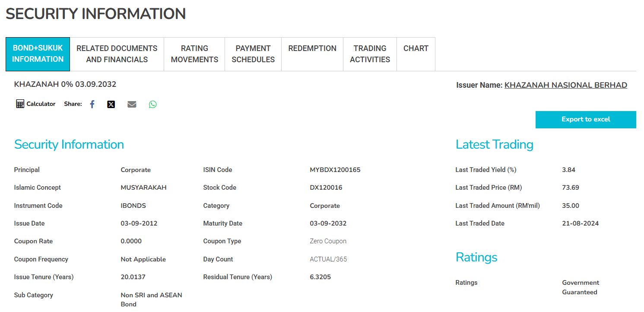Go to Redemption tab
This screenshot has width=644, height=312.
(312, 54)
